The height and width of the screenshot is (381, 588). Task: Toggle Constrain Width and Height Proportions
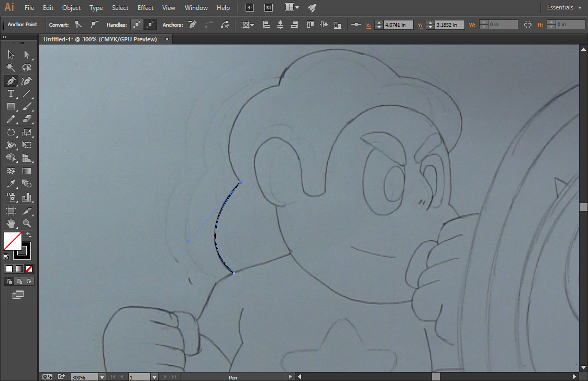pos(528,25)
